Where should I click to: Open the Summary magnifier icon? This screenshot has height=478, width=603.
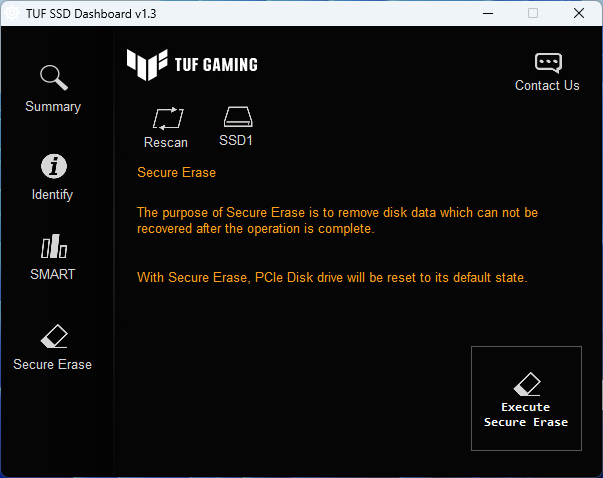click(54, 78)
